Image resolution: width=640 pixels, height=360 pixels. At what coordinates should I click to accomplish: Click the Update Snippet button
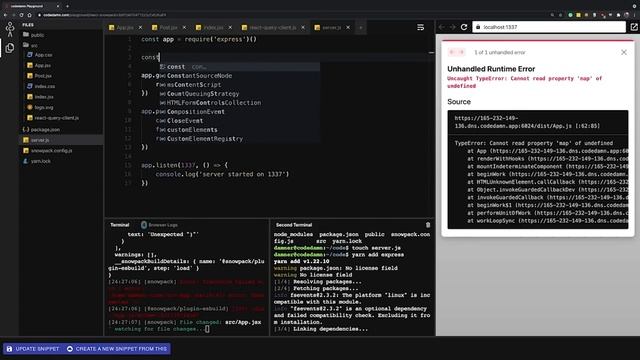tap(33, 349)
